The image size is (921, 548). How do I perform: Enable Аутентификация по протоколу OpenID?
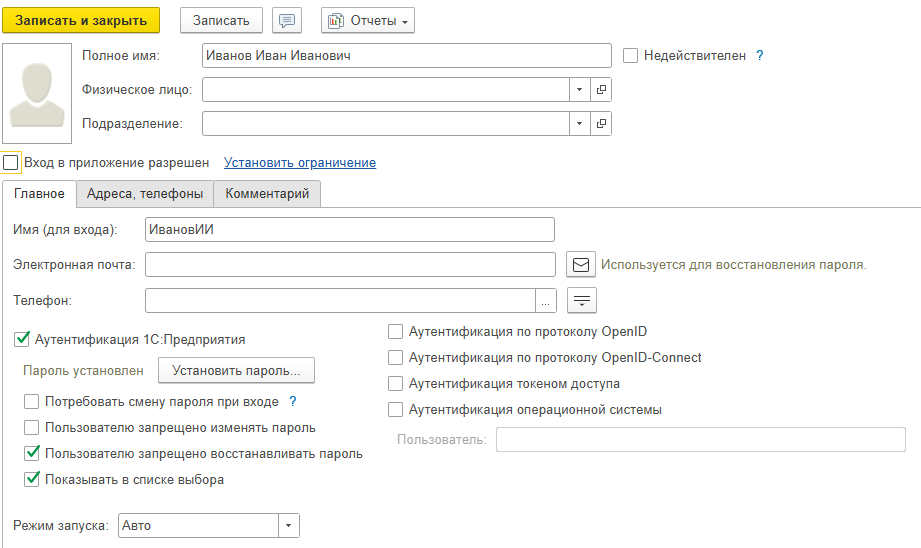(396, 331)
